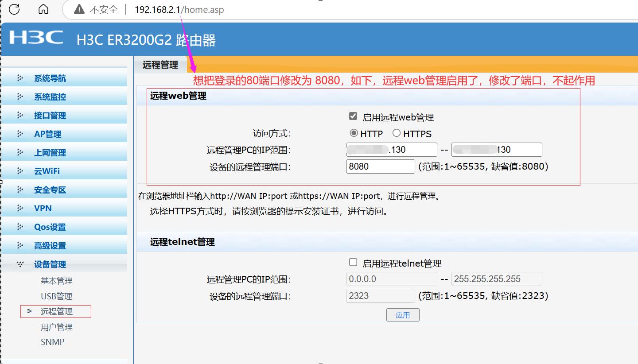638x364 pixels.
Task: Click the arrow icon beside 上网管理
Action: tap(20, 152)
